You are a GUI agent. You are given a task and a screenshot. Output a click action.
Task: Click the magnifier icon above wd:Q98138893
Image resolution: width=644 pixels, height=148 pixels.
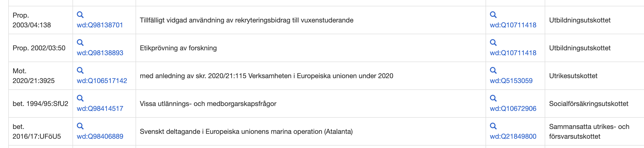[80, 43]
